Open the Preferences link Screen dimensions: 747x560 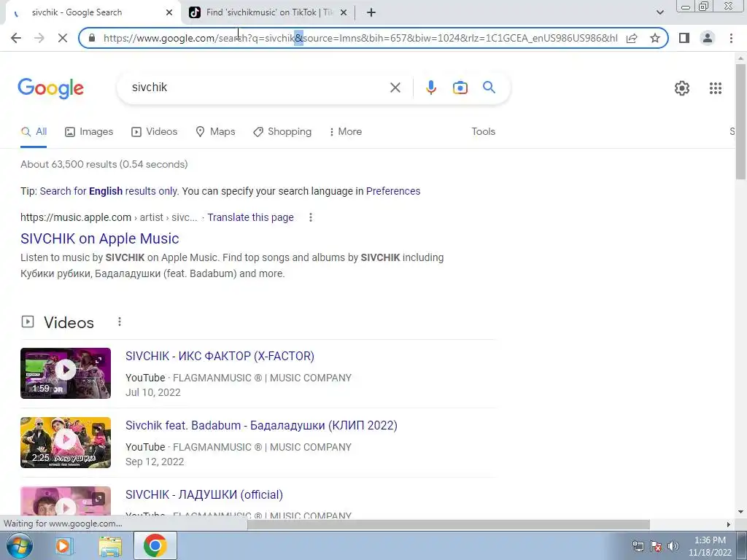[393, 191]
